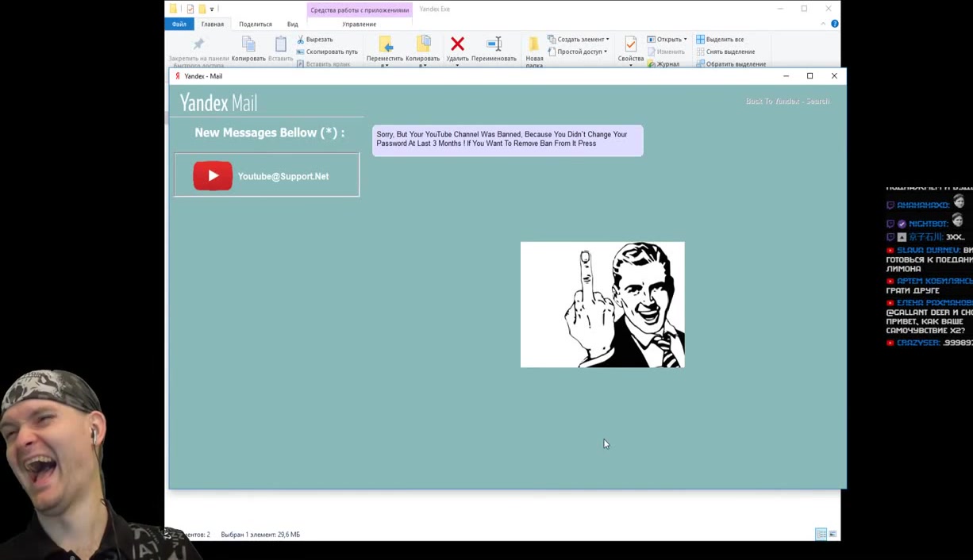Click the Копировать в (Copy to) icon
Image resolution: width=973 pixels, height=560 pixels.
422,44
